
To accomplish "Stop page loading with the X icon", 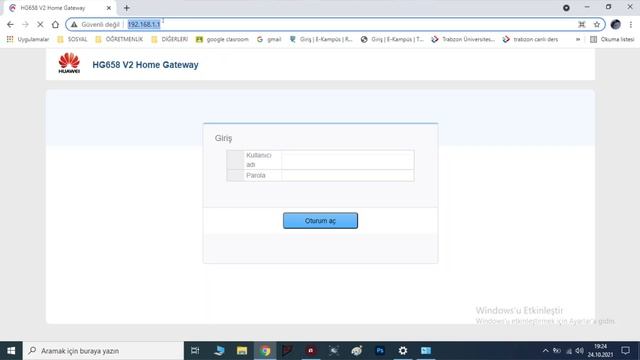I will [40, 24].
